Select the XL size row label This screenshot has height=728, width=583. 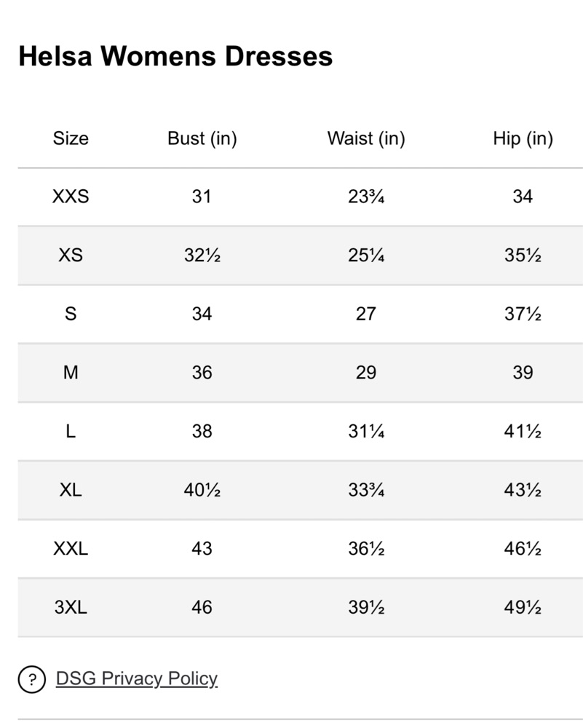pyautogui.click(x=71, y=490)
